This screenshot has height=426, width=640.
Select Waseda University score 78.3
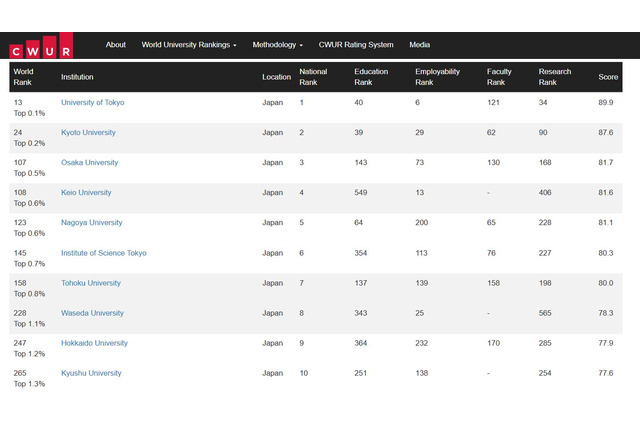click(606, 313)
